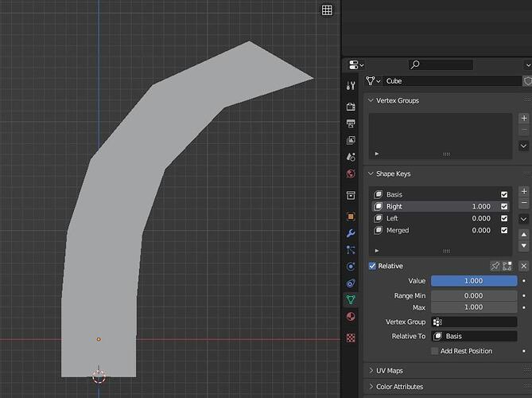Toggle fake user shield icon
Image resolution: width=532 pixels, height=398 pixels.
pos(527,81)
